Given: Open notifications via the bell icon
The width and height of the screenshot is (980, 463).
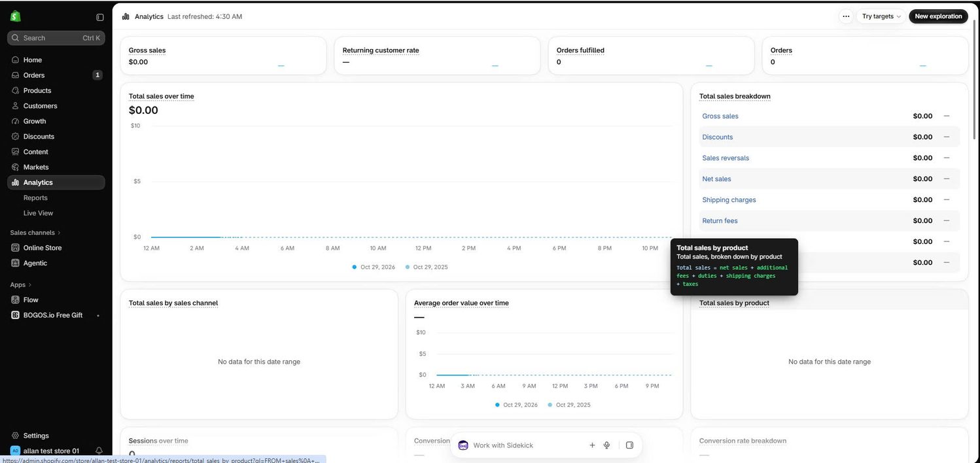Looking at the screenshot, I should [99, 451].
